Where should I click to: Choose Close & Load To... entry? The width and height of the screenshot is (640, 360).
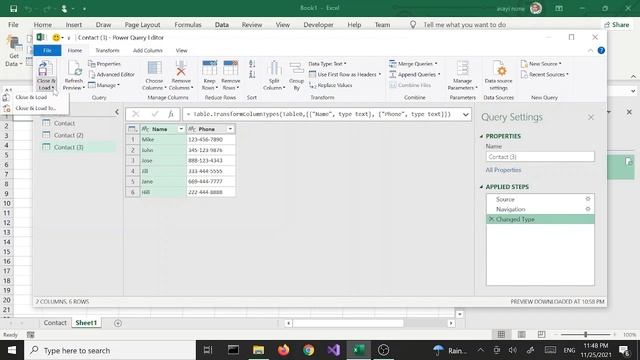pyautogui.click(x=35, y=108)
